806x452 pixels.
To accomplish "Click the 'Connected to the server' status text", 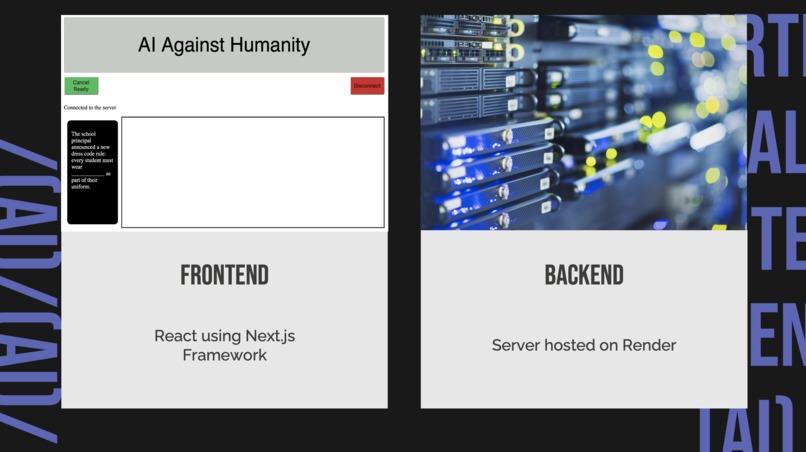I will (90, 107).
